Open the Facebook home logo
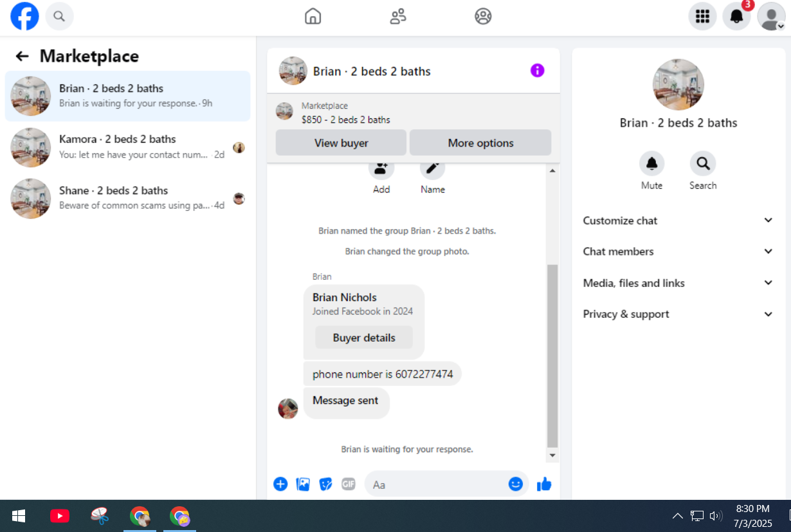The width and height of the screenshot is (791, 532). 24,16
